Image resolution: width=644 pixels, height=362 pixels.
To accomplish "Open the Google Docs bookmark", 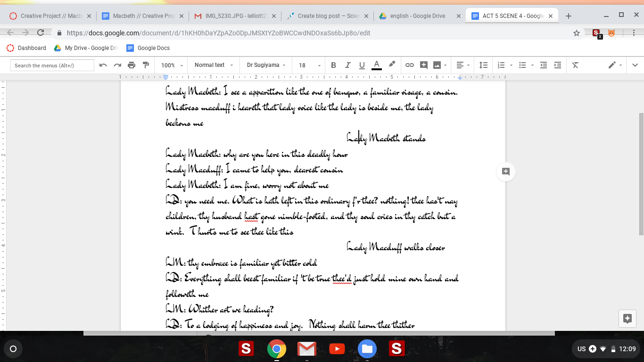I will tap(148, 48).
